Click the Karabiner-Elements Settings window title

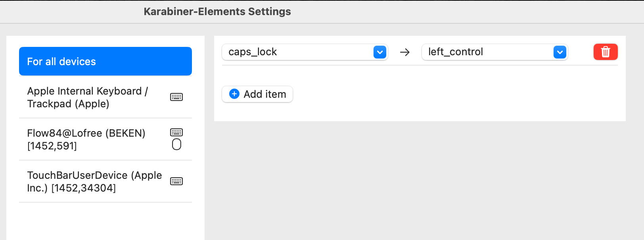[217, 12]
